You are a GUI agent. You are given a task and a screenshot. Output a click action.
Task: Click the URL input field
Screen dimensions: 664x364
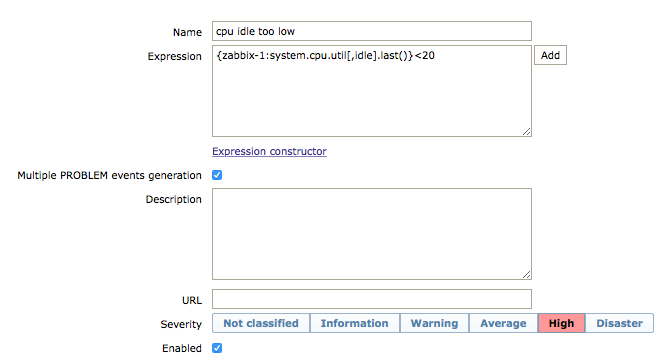[372, 299]
